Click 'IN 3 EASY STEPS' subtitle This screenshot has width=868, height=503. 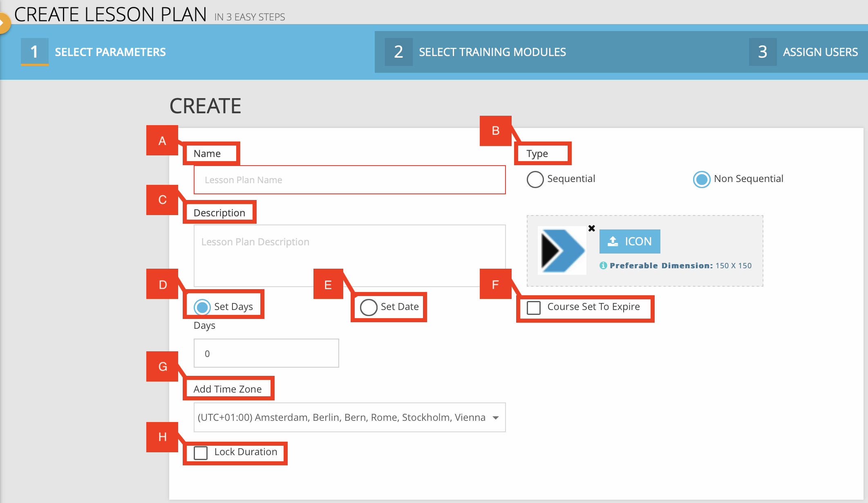point(250,17)
